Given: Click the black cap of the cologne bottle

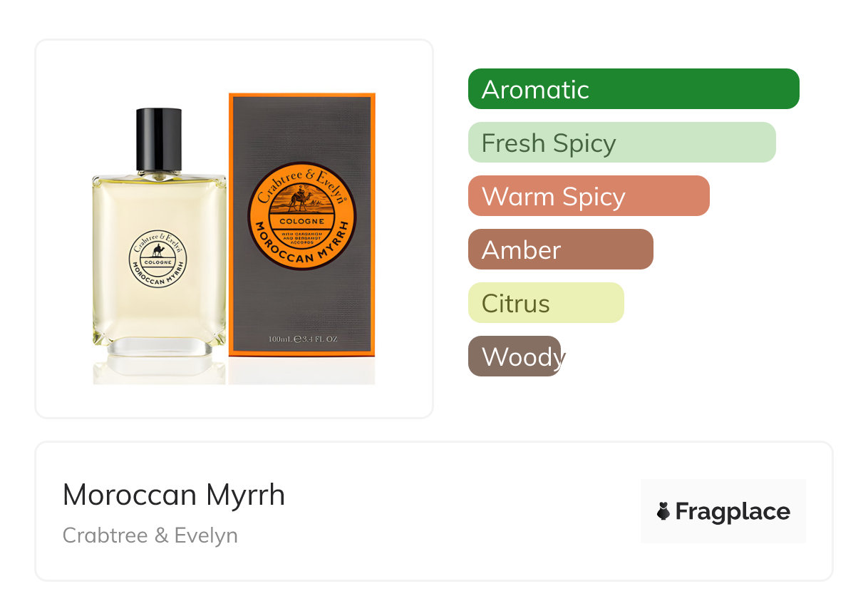Looking at the screenshot, I should 159,140.
